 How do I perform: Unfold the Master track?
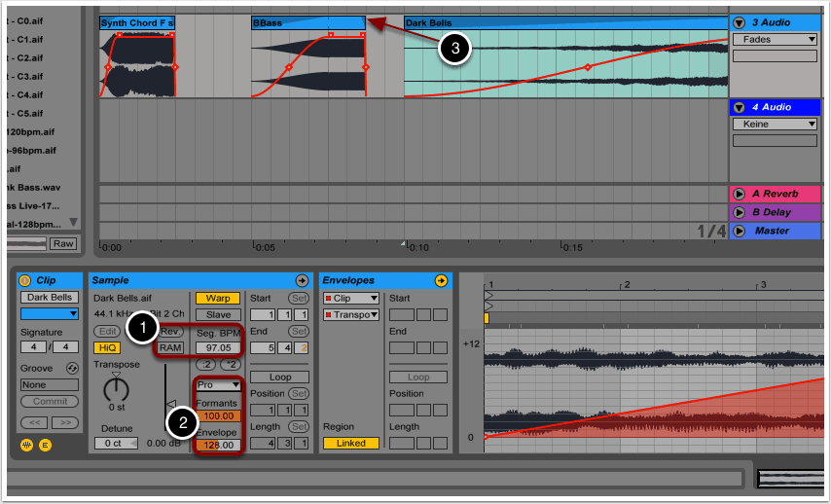pyautogui.click(x=739, y=231)
